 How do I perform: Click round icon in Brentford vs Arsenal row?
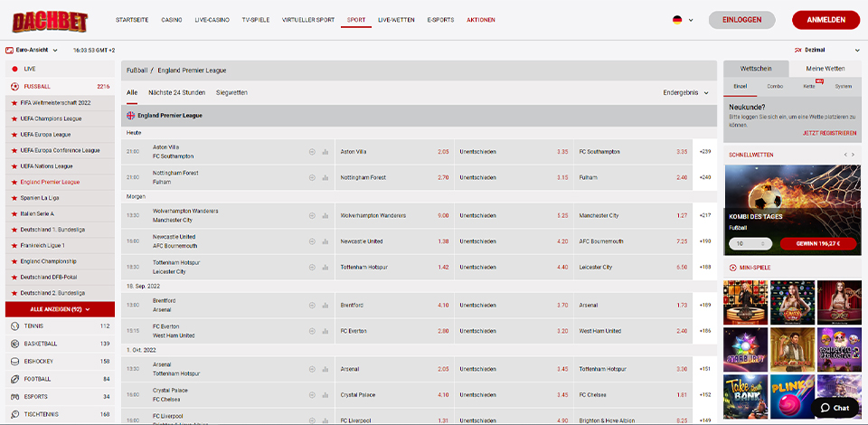(312, 306)
